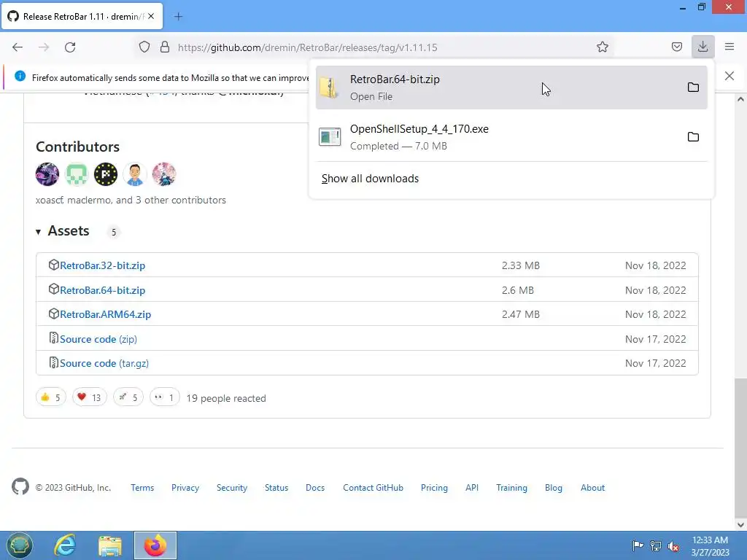Click the network tray icon
747x560 pixels.
656,545
